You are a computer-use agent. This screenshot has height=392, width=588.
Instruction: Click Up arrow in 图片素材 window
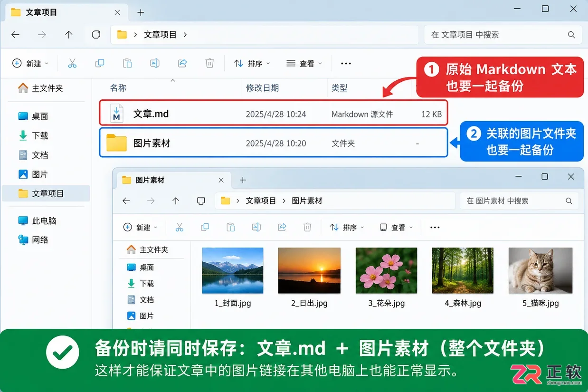pyautogui.click(x=176, y=201)
